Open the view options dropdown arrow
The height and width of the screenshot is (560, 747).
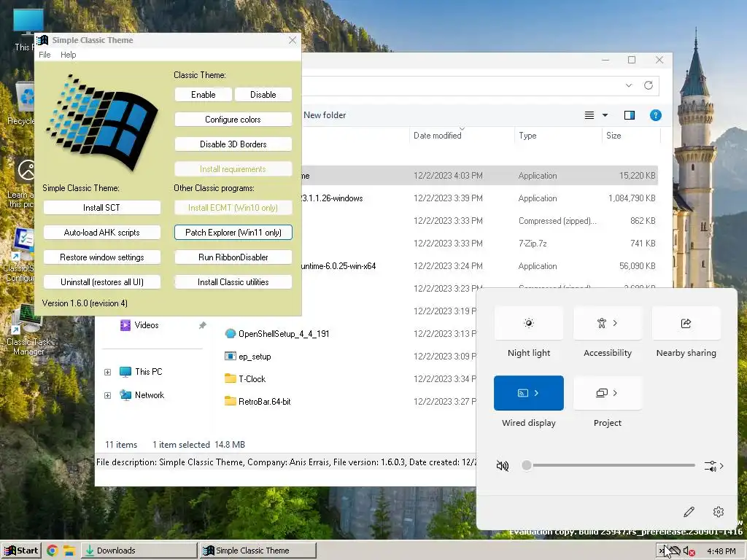pyautogui.click(x=605, y=115)
